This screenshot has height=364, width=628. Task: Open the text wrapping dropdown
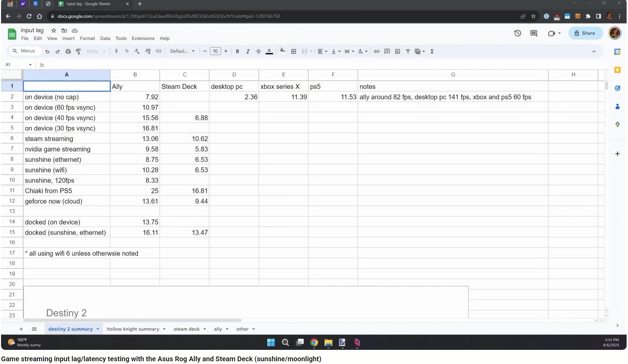click(349, 51)
